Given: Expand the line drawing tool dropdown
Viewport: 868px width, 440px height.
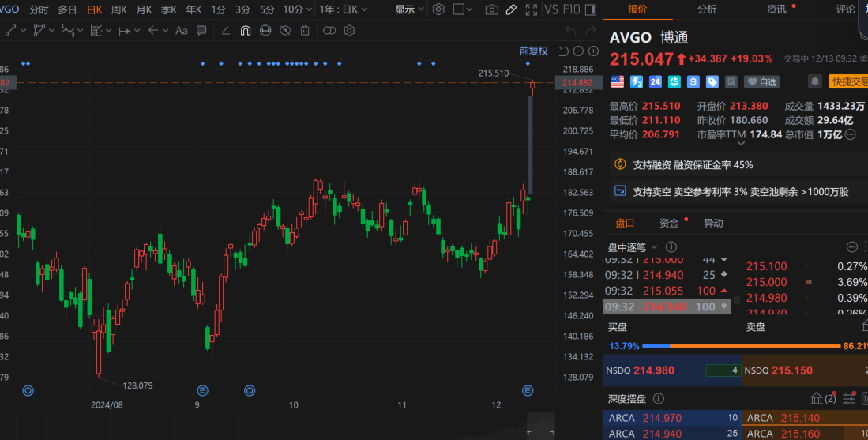Looking at the screenshot, I should [x=23, y=31].
